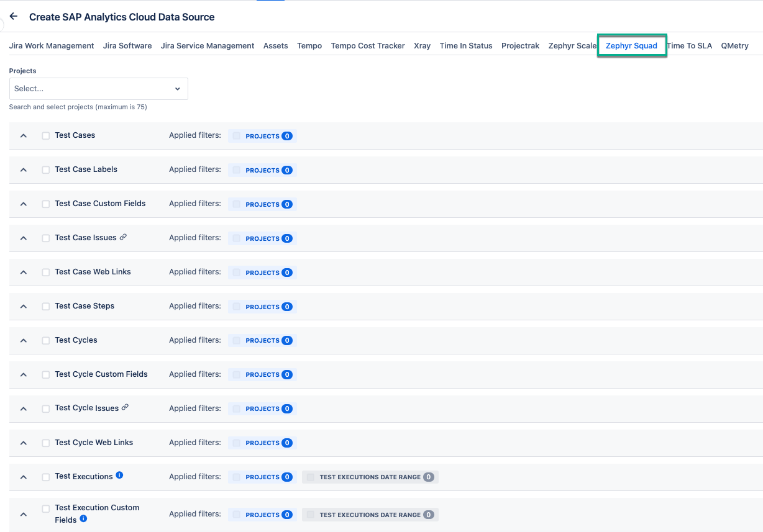The image size is (763, 532).
Task: Click Projects filter badge in Test Cycles row
Action: pos(262,340)
